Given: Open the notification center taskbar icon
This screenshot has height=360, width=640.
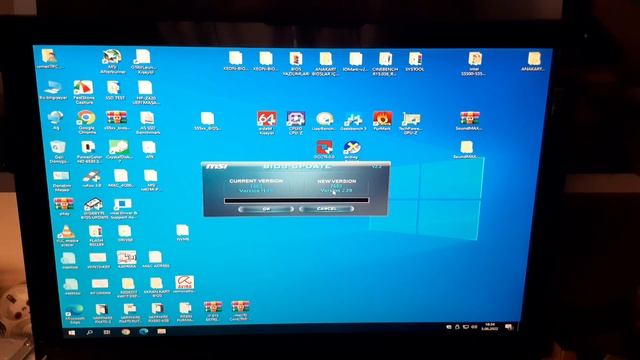Looking at the screenshot, I should 509,327.
